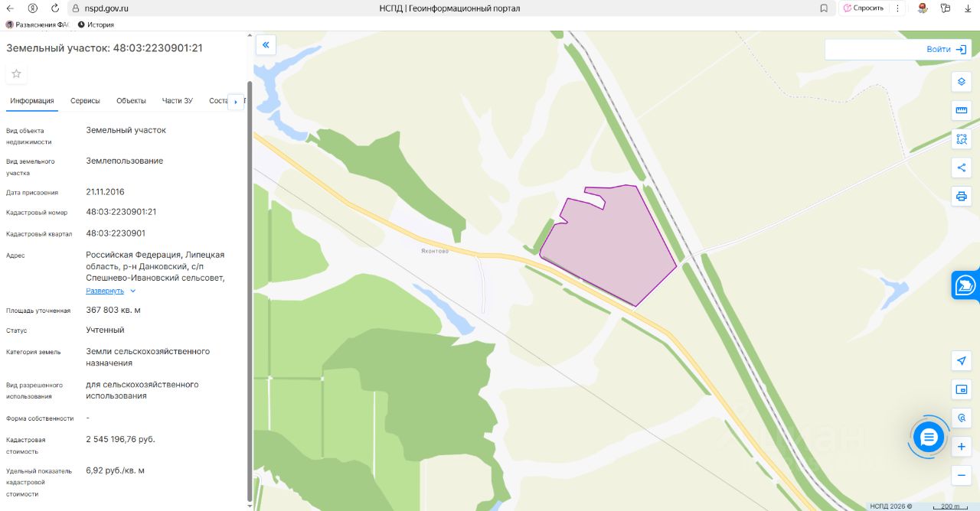Show more tabs with right arrow
The height and width of the screenshot is (511, 980).
(x=235, y=102)
